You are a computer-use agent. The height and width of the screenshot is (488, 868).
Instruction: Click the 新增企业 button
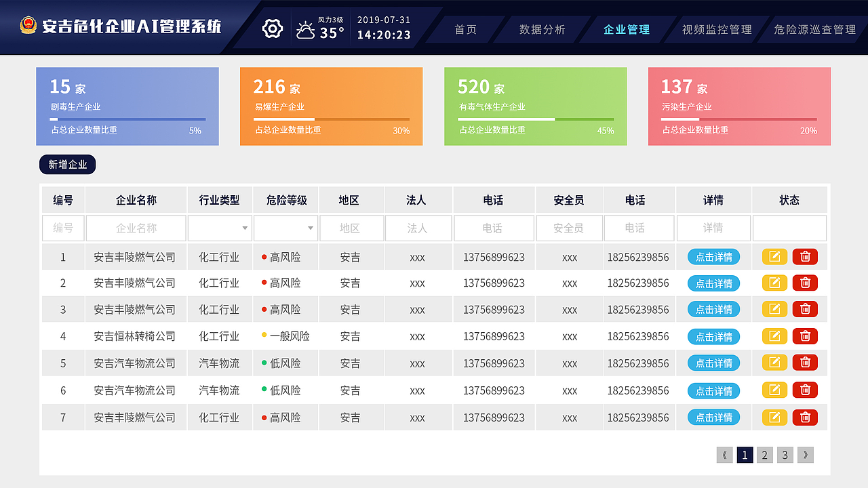(66, 164)
